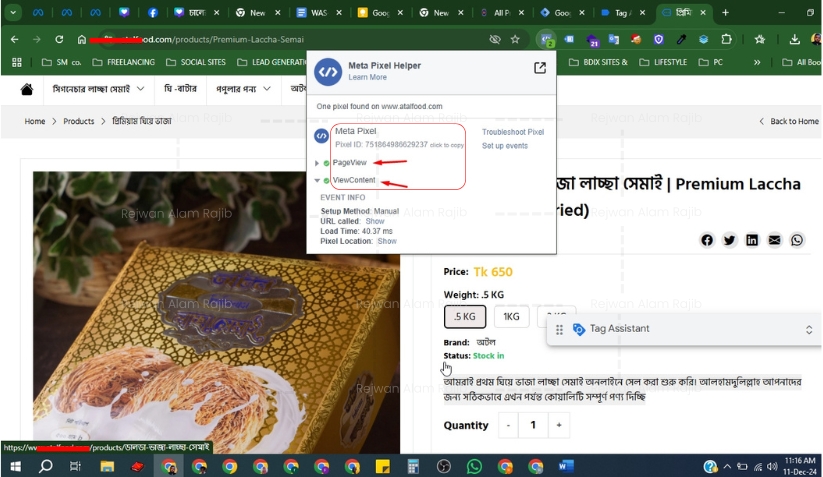Share product on WhatsApp
The width and height of the screenshot is (823, 477).
797,240
